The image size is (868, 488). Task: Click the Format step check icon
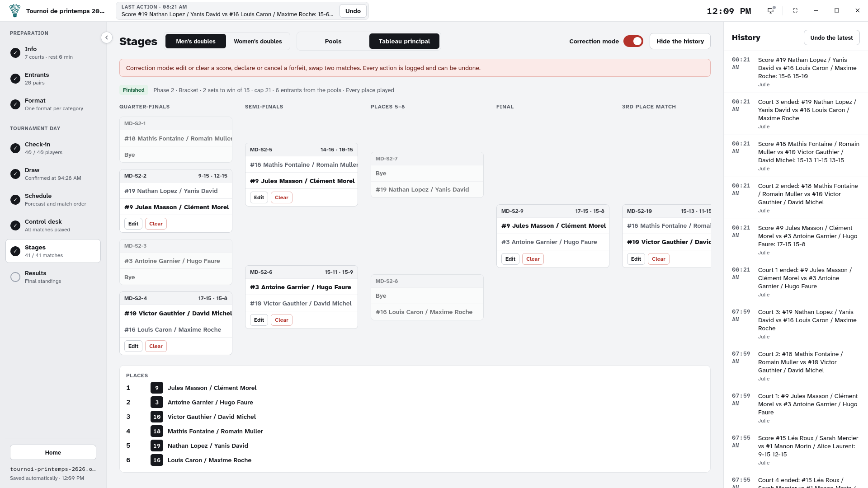point(15,104)
